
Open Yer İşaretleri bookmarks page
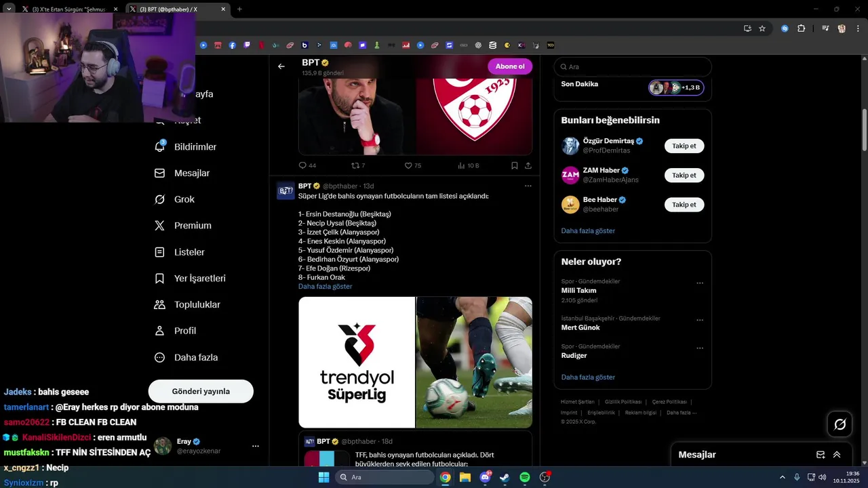[x=190, y=279]
